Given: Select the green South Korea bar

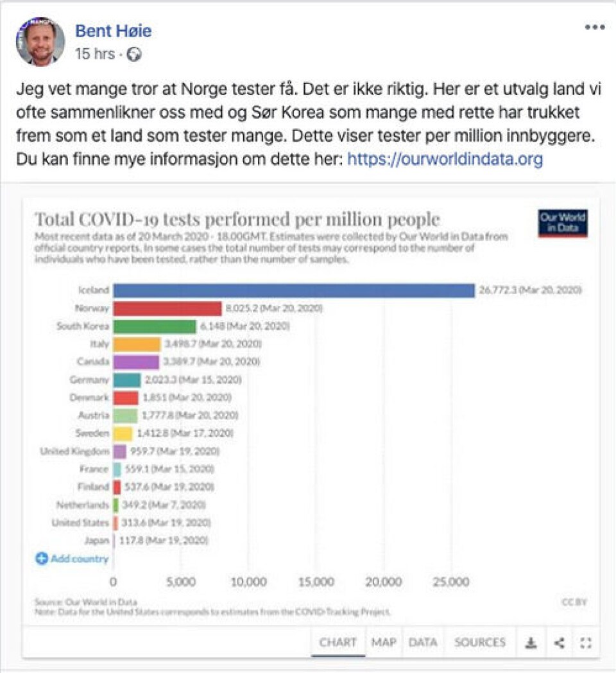Looking at the screenshot, I should point(155,326).
